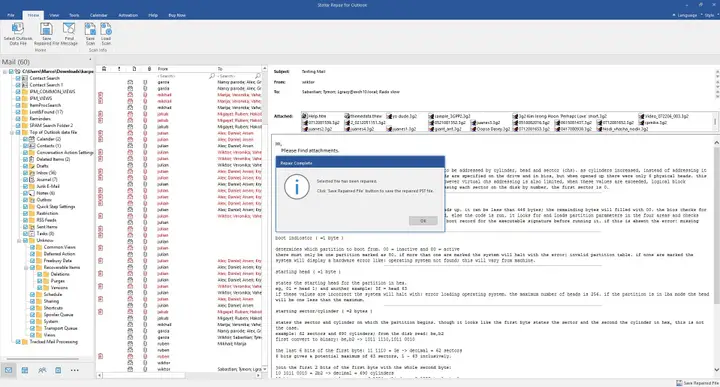
Task: Uncheck the Tracked Mail Processing checkbox
Action: pyautogui.click(x=18, y=342)
